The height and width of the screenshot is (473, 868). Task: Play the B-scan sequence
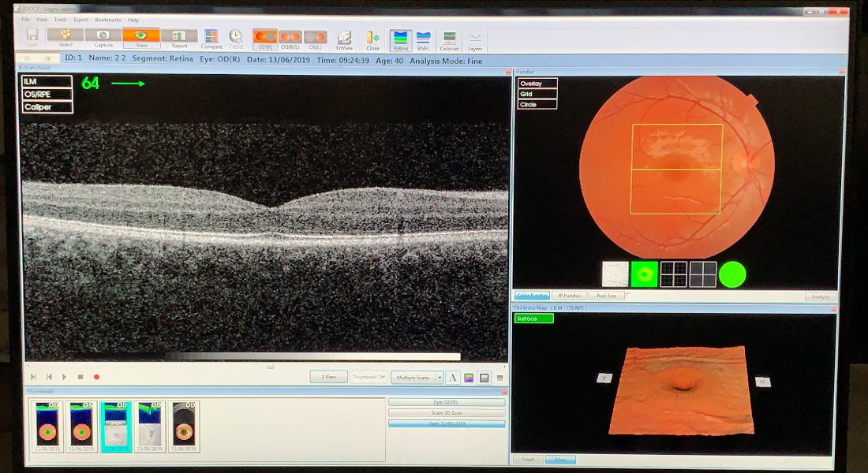coord(65,377)
